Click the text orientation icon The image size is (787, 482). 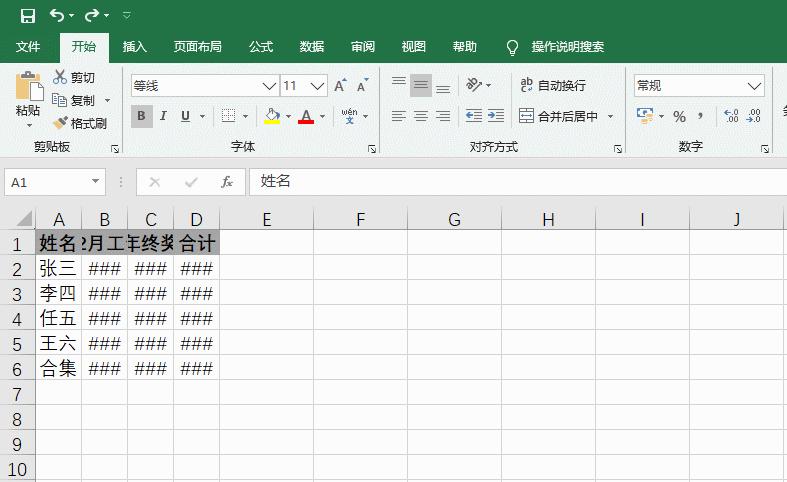coord(474,84)
